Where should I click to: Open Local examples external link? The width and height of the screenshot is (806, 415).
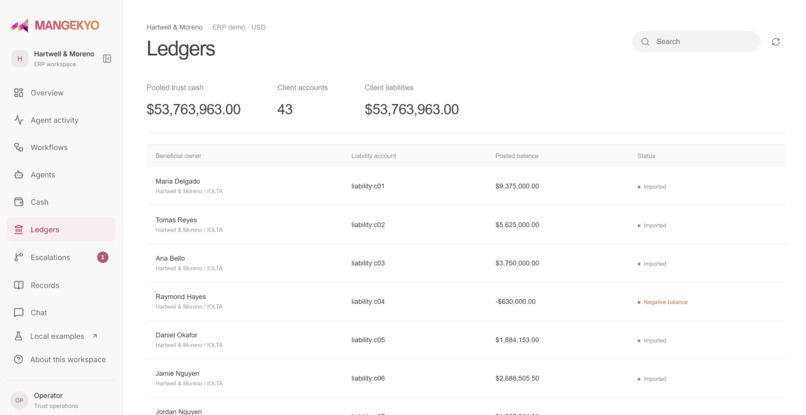tap(61, 336)
